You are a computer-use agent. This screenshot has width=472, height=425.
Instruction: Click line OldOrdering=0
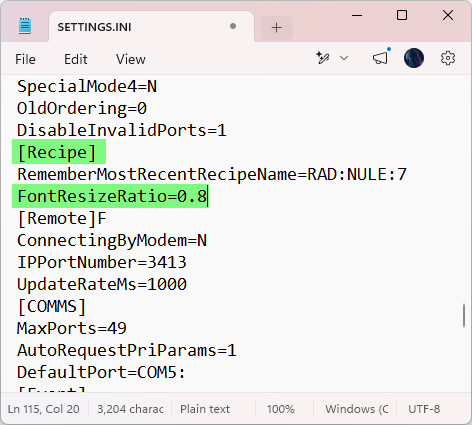point(82,108)
